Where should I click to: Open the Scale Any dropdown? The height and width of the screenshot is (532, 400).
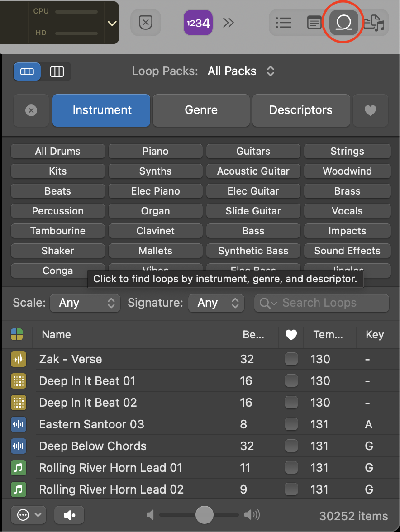[85, 303]
